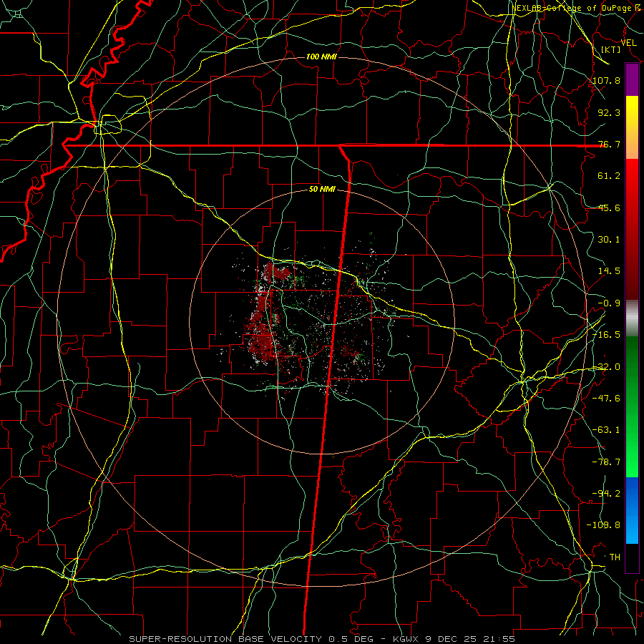644x644 pixels.
Task: Pick the purple segment of the color bar
Action: [x=632, y=80]
